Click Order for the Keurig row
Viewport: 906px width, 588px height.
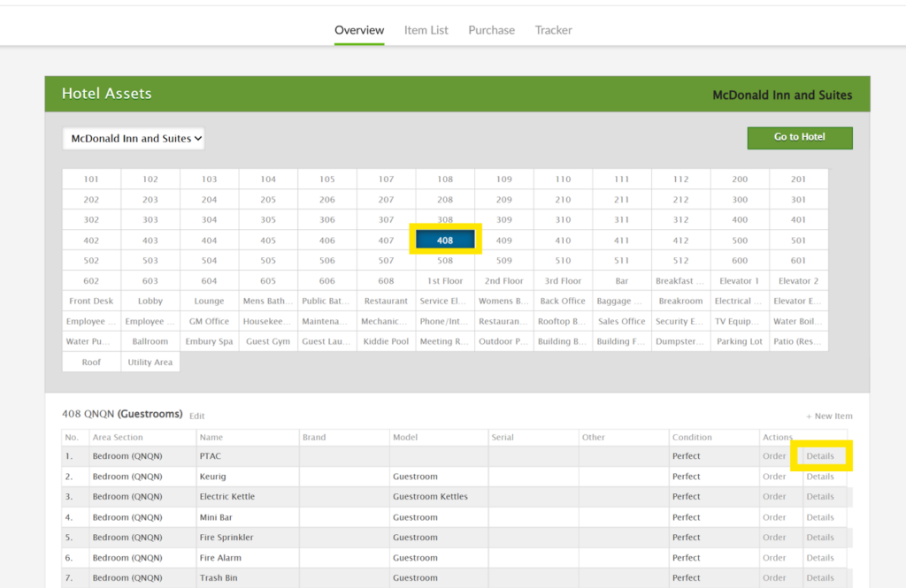click(774, 477)
